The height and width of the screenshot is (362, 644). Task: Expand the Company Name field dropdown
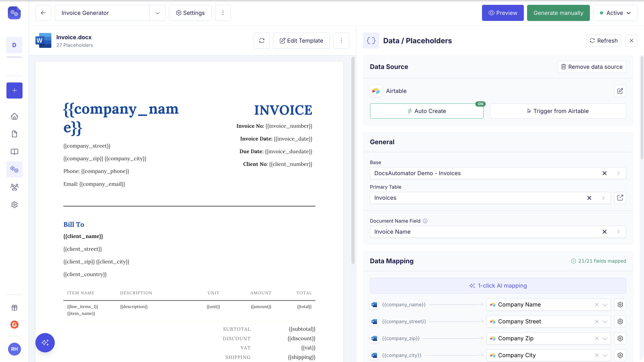coord(605,304)
